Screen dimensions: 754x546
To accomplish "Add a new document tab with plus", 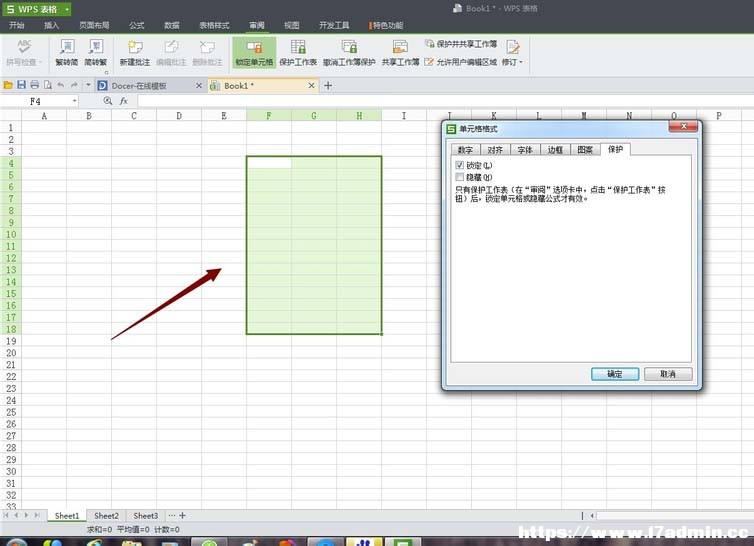I will 328,86.
